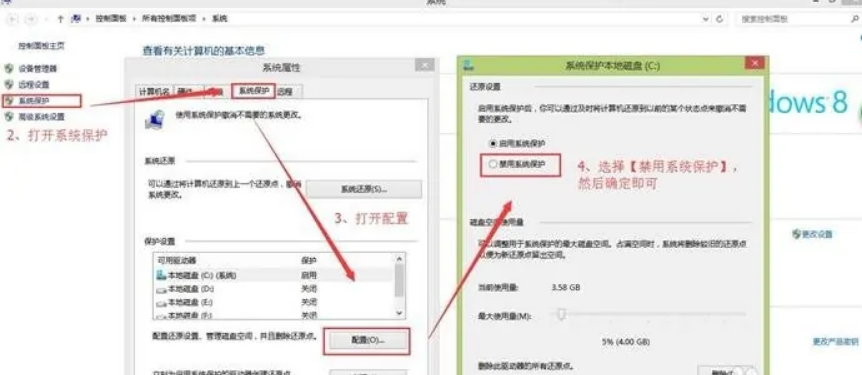Click the 更改设置 link in System window
Screen dimensions: 862x375
pyautogui.click(x=817, y=234)
